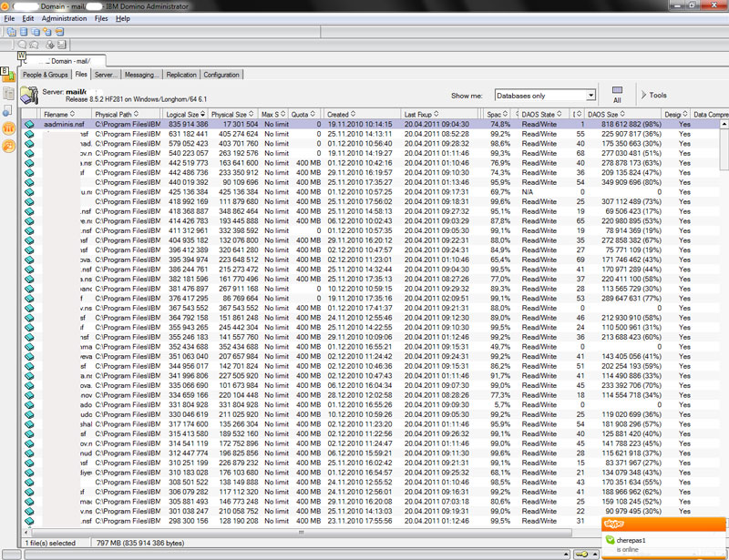Click the '797 MB (835 914 386 bytes)' status text
This screenshot has height=560, width=729.
(x=140, y=544)
